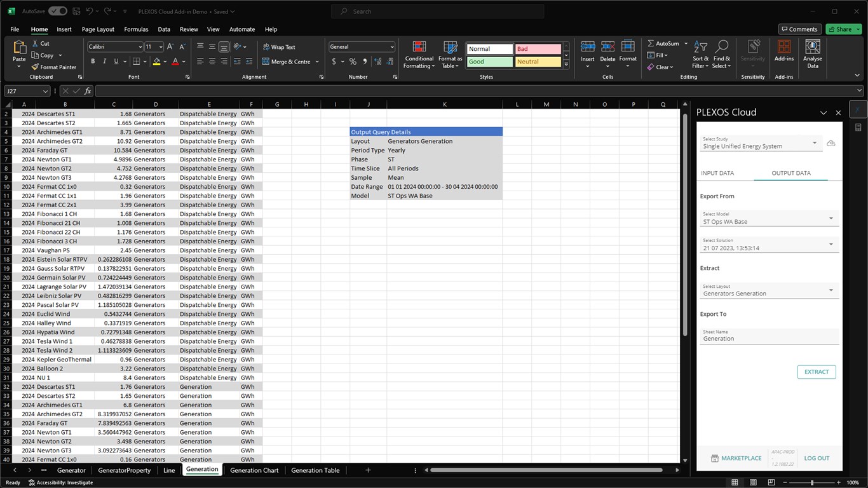Apply comma style number format
868x488 pixels.
click(x=365, y=62)
